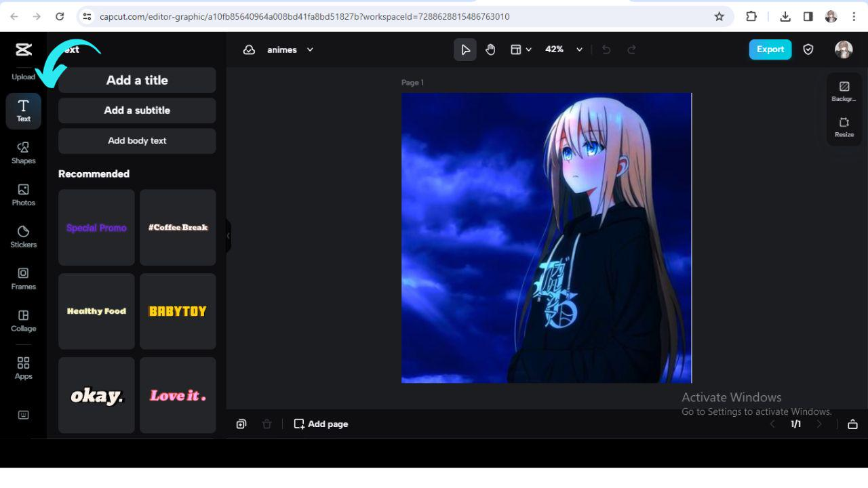Go back in browser history
The width and height of the screenshot is (868, 488).
[14, 16]
